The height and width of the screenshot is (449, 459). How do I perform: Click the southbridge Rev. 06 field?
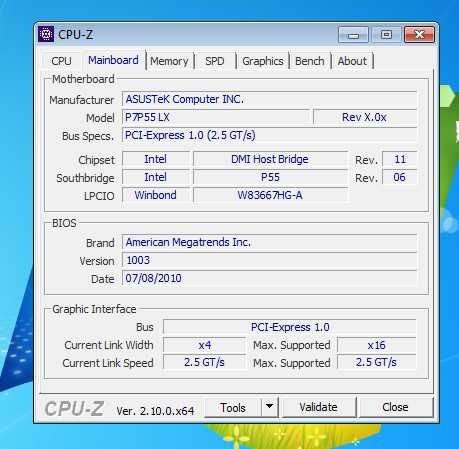[x=400, y=177]
